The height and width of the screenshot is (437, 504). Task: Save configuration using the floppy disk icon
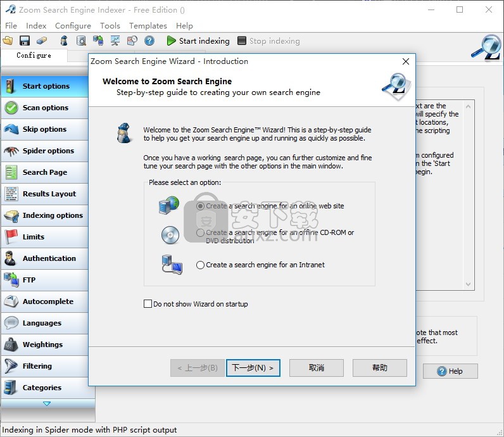click(x=25, y=41)
